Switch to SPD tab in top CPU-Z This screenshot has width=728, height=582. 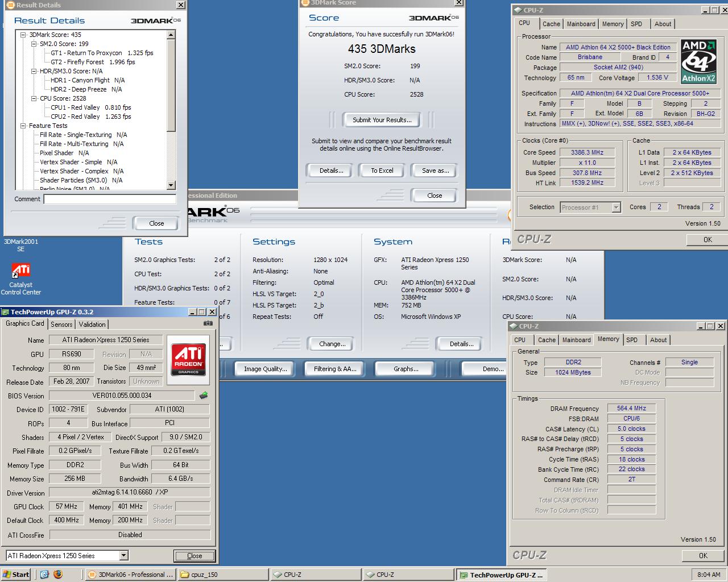(x=636, y=24)
